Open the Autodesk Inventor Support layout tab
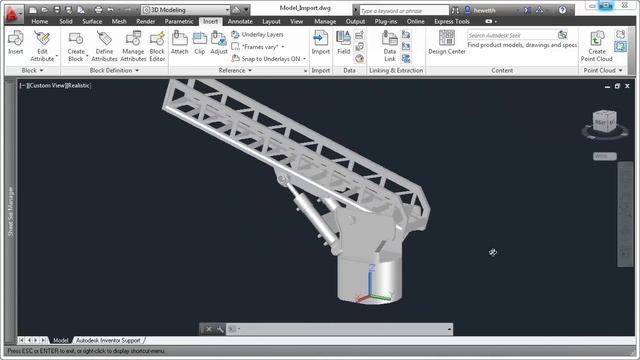640x360 pixels. [108, 340]
